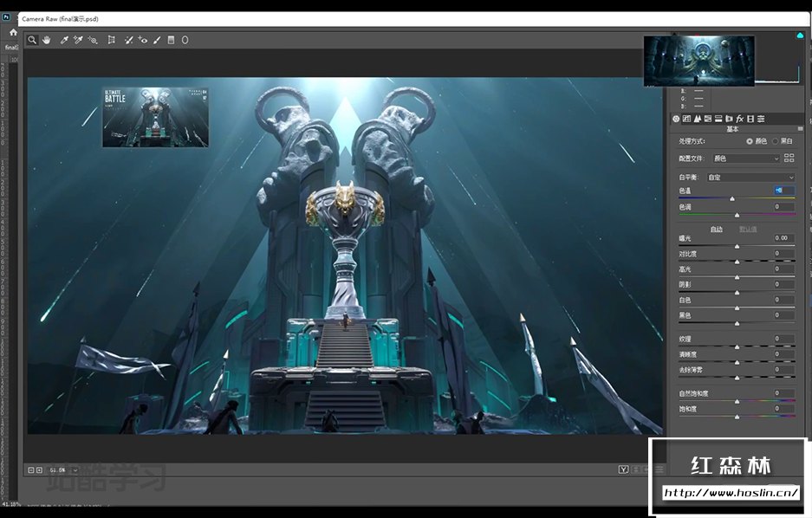Adjust the 白色 whites slider handle

click(737, 308)
